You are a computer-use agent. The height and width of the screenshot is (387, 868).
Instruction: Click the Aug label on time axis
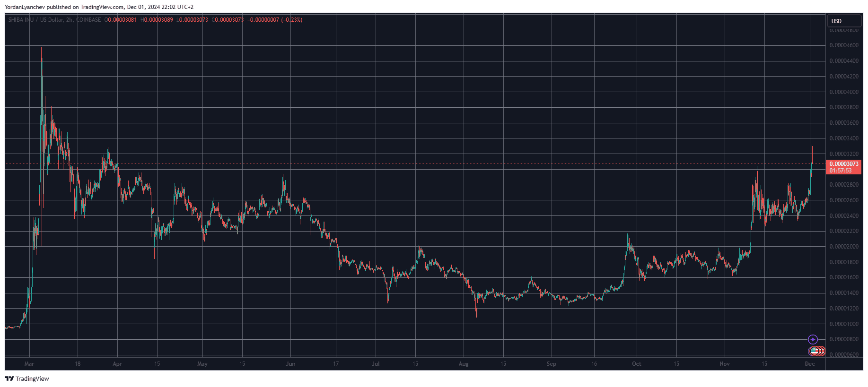click(464, 364)
